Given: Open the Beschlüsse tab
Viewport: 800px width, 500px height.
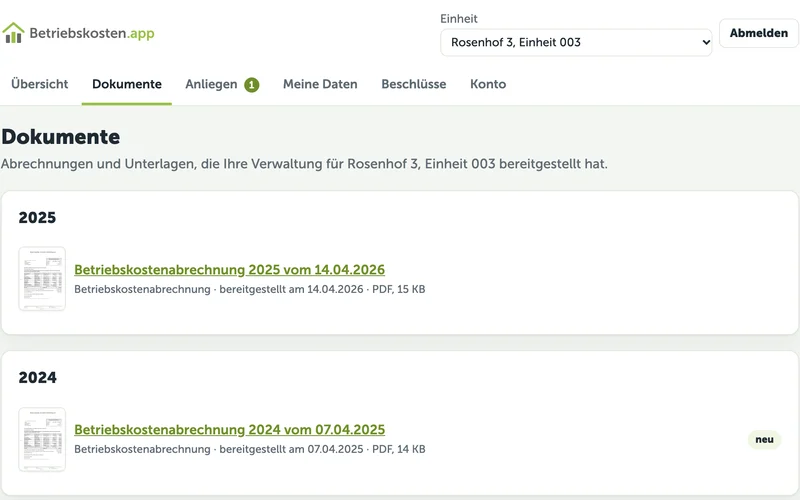Looking at the screenshot, I should click(x=414, y=84).
